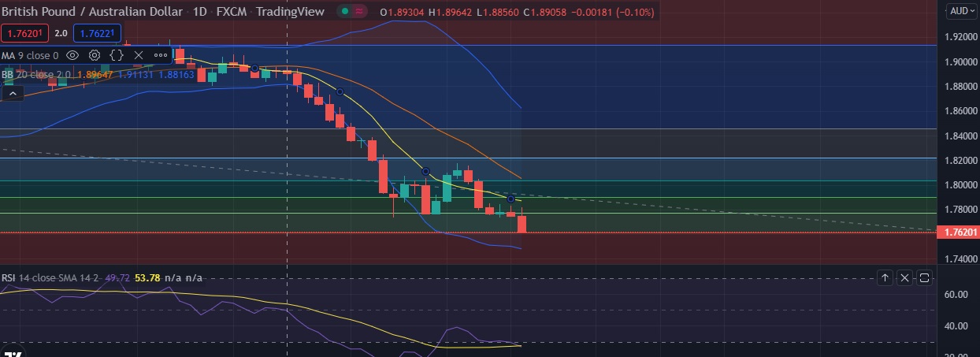Remove the MA 9 indicator with X

pos(139,55)
